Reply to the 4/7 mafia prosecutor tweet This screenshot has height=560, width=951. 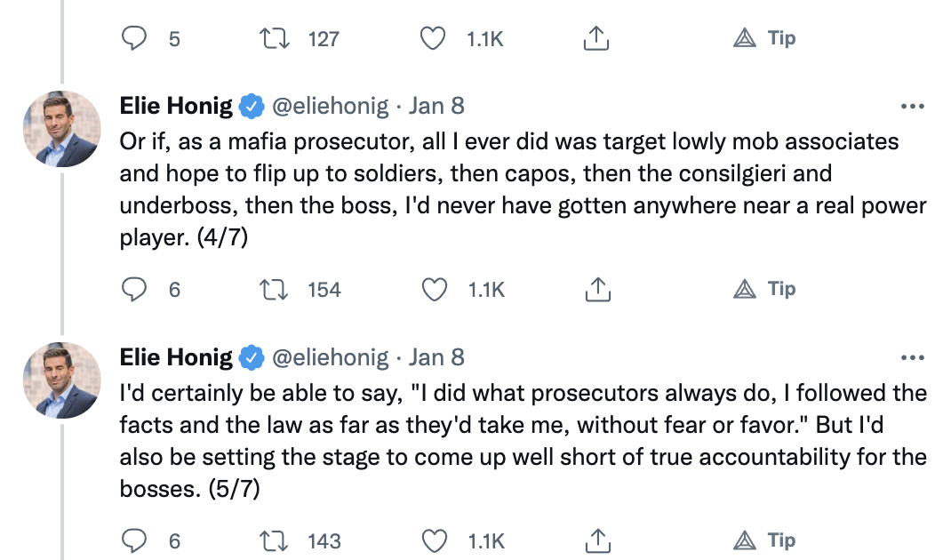[133, 290]
